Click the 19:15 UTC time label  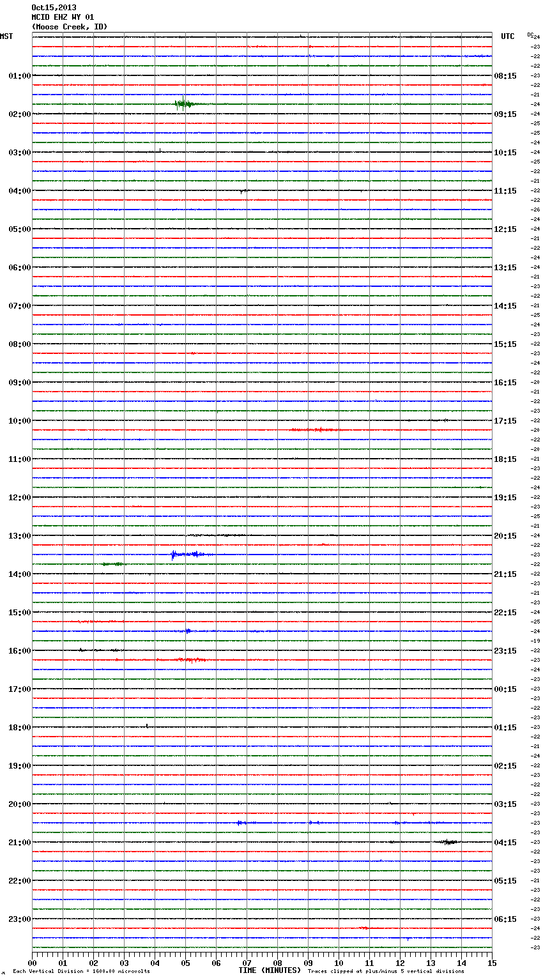point(505,498)
